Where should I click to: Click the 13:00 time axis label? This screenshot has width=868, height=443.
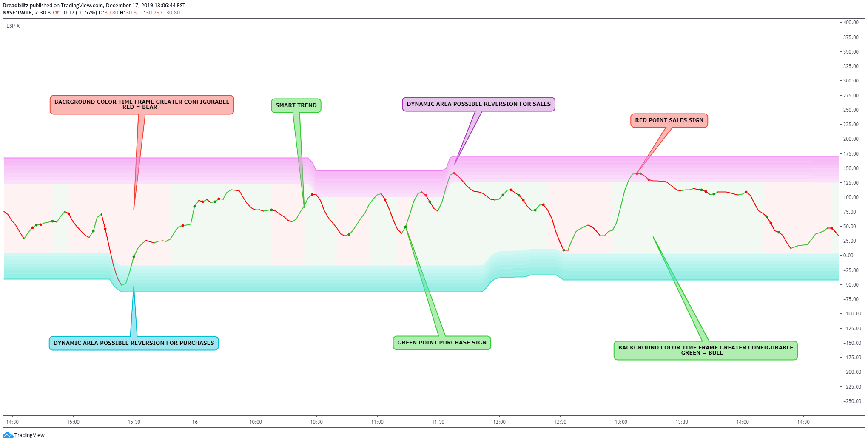[x=621, y=422]
